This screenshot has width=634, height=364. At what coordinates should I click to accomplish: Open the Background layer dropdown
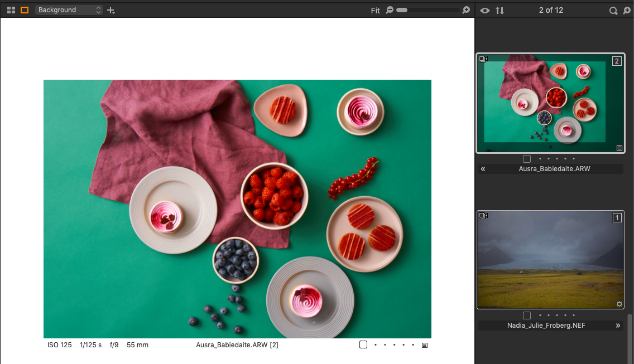(69, 10)
